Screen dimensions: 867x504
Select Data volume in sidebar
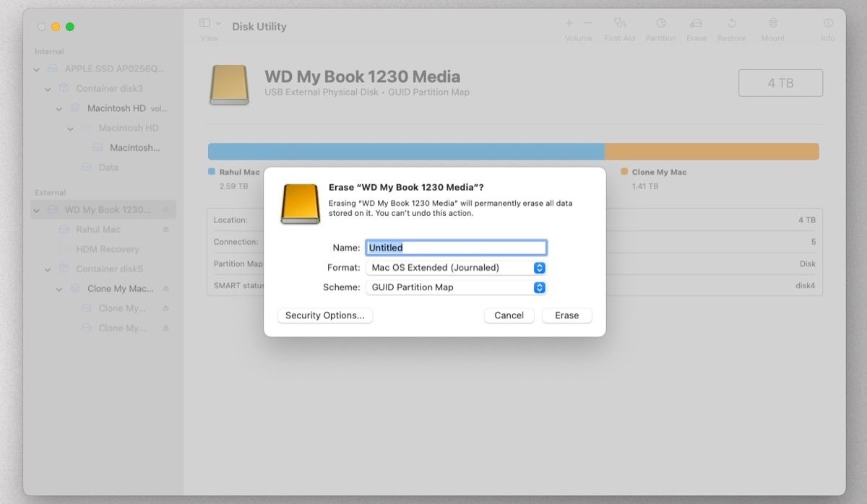[x=103, y=168]
